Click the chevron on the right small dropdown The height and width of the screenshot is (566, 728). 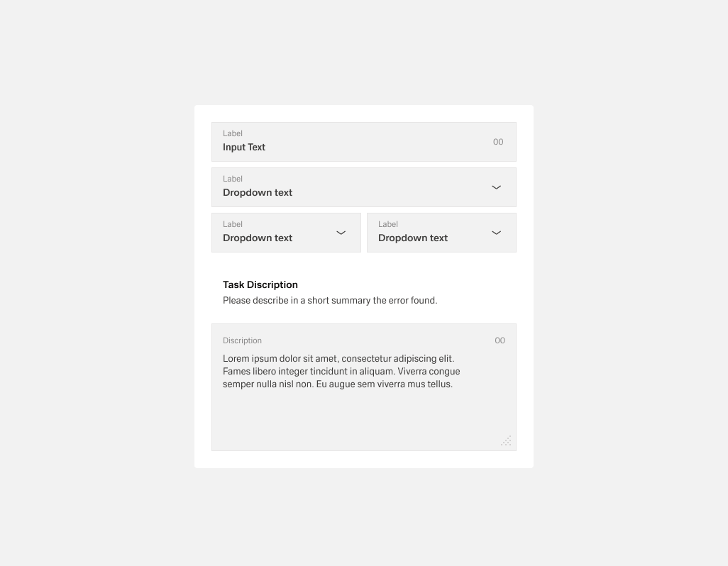point(496,233)
